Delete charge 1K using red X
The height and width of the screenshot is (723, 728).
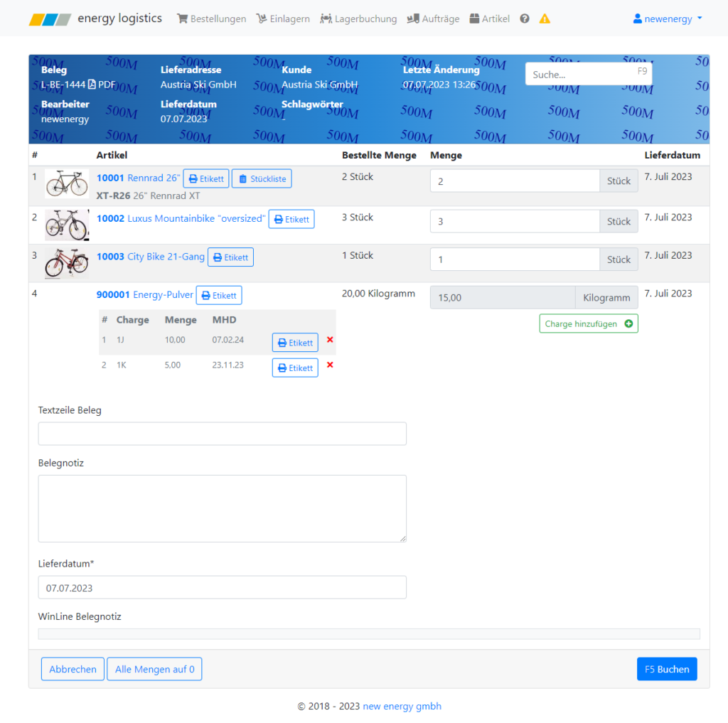[330, 365]
